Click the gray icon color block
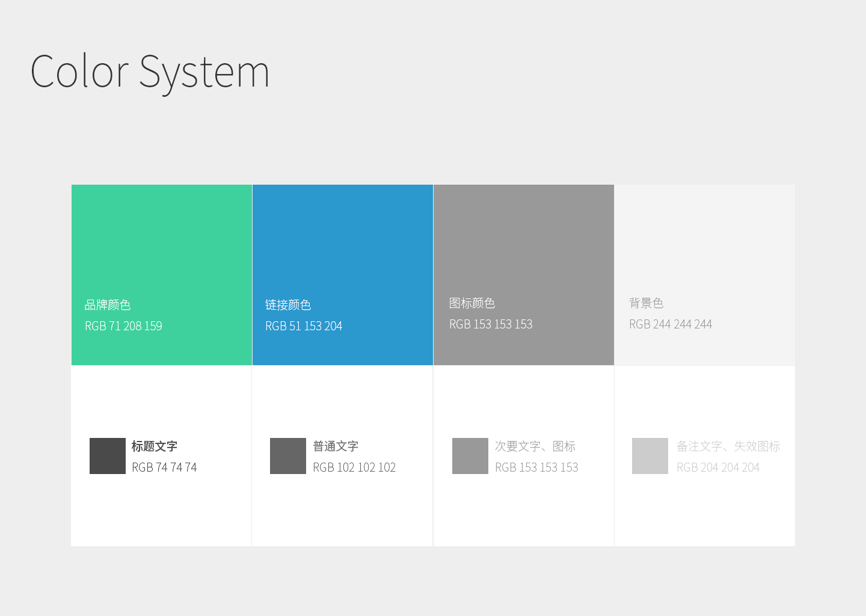The image size is (866, 616). pos(524,275)
